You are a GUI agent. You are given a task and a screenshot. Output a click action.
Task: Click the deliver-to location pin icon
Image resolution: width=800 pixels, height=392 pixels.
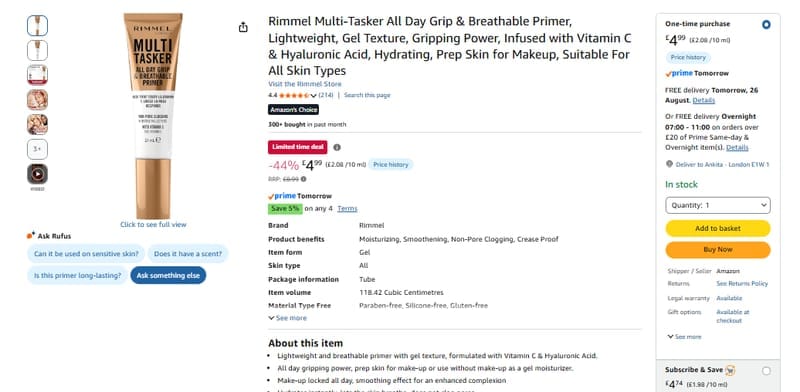(669, 164)
